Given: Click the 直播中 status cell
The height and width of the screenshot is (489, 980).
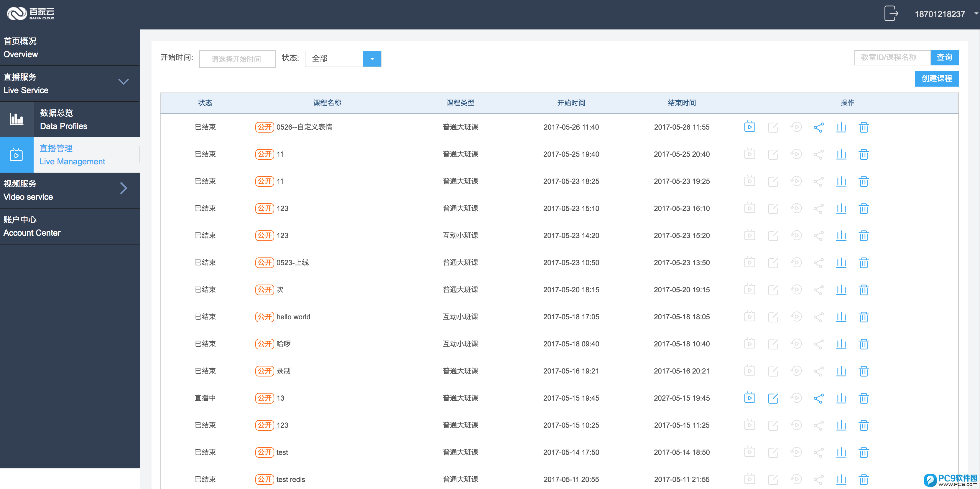Looking at the screenshot, I should 205,398.
